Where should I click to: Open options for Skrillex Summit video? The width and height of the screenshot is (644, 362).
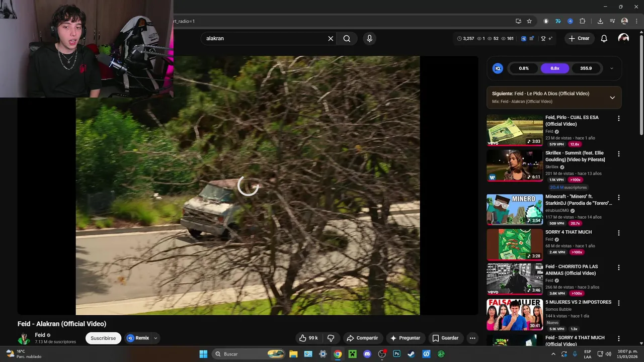point(619,154)
